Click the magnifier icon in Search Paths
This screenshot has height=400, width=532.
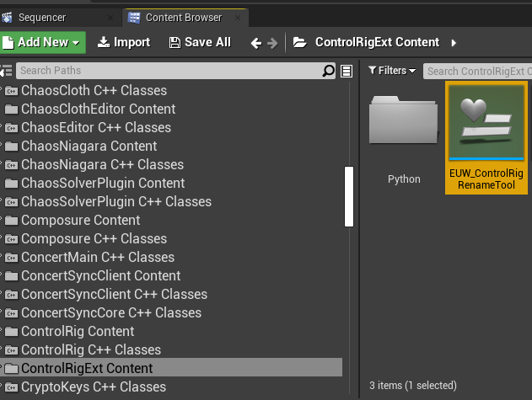click(328, 71)
